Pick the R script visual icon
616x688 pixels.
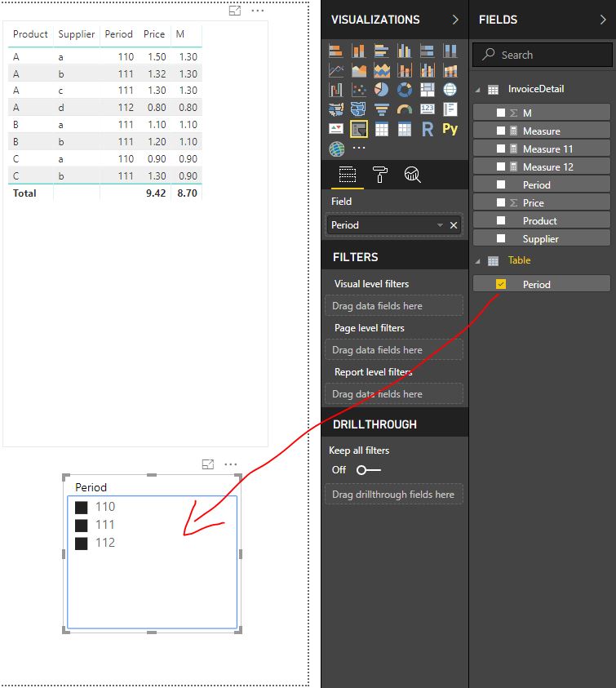(428, 129)
